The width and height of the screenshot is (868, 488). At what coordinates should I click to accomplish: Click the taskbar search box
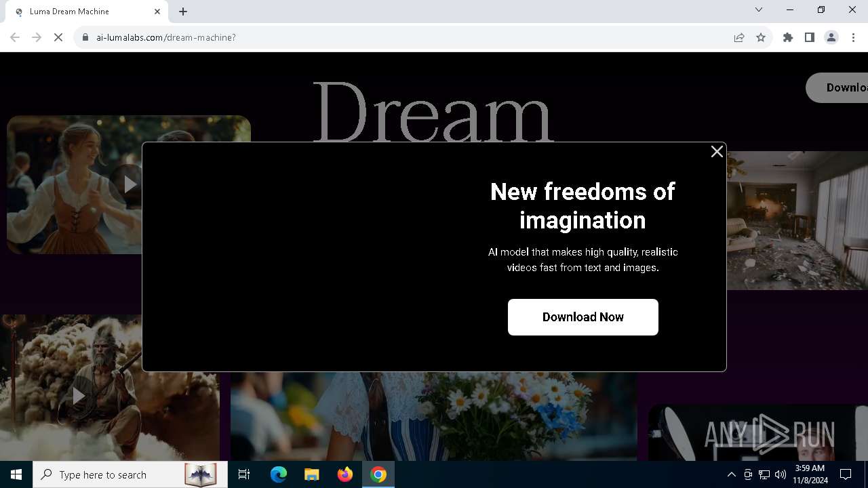coord(131,474)
